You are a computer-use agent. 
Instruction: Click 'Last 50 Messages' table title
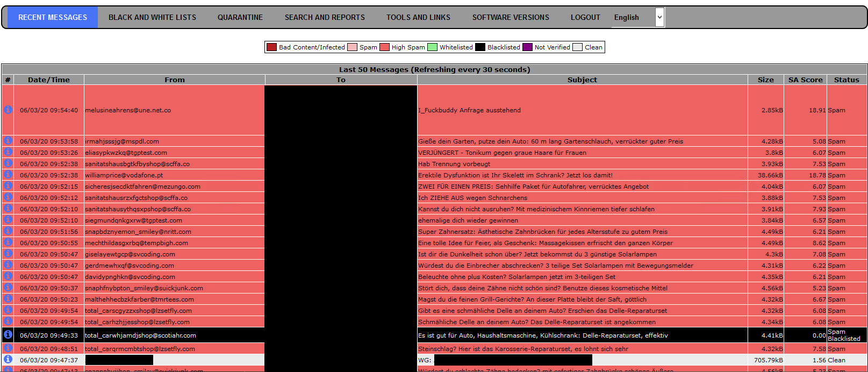pyautogui.click(x=434, y=69)
